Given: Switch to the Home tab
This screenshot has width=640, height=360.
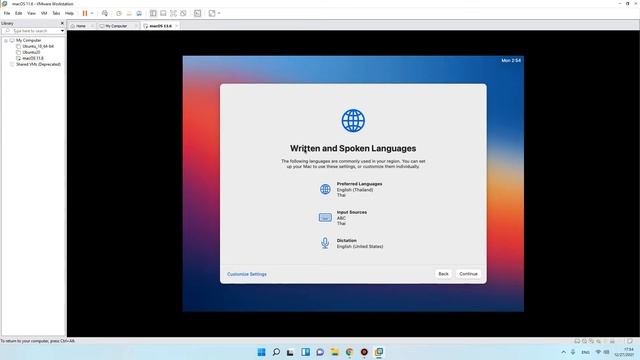Looking at the screenshot, I should click(81, 26).
